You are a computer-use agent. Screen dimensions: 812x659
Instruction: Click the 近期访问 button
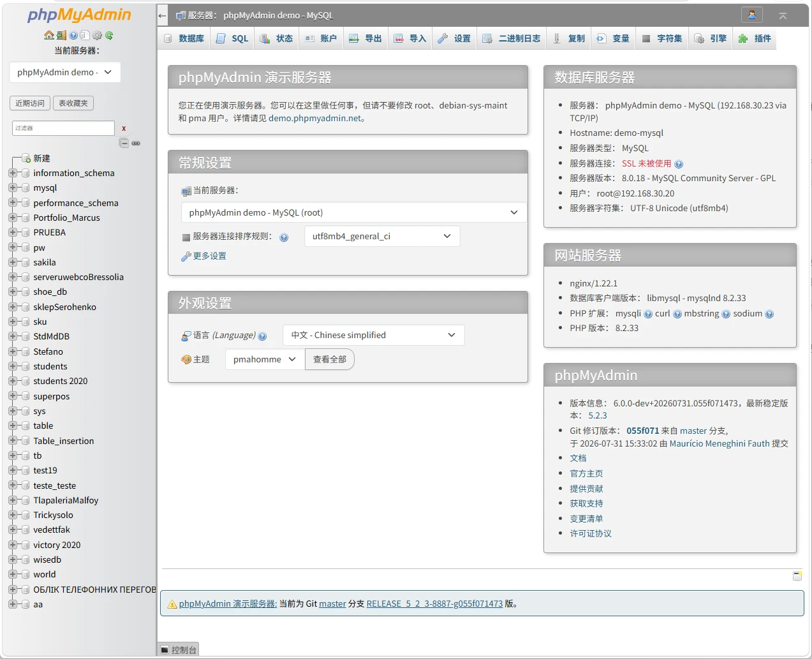30,103
